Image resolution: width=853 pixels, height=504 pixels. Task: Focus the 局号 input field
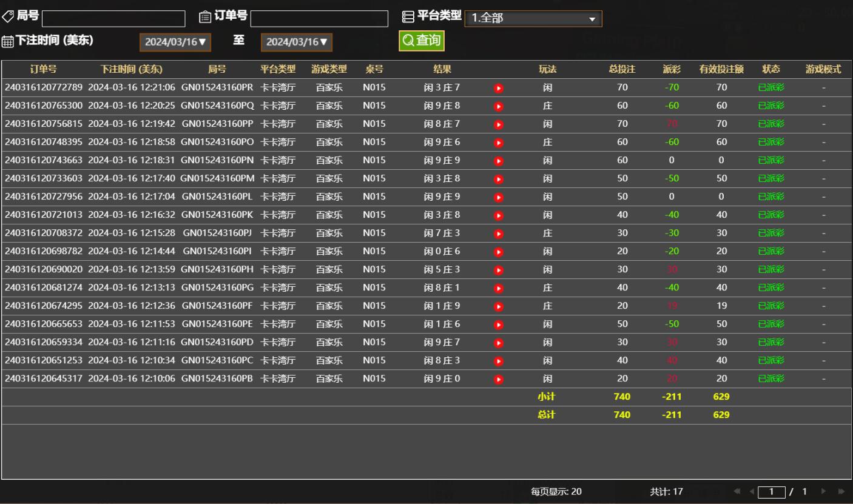tap(113, 19)
